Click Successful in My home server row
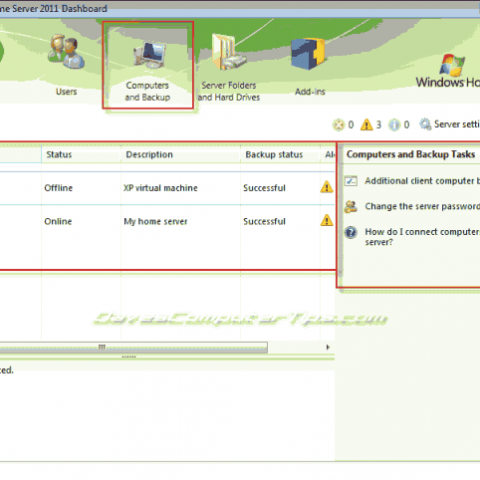 tap(264, 221)
